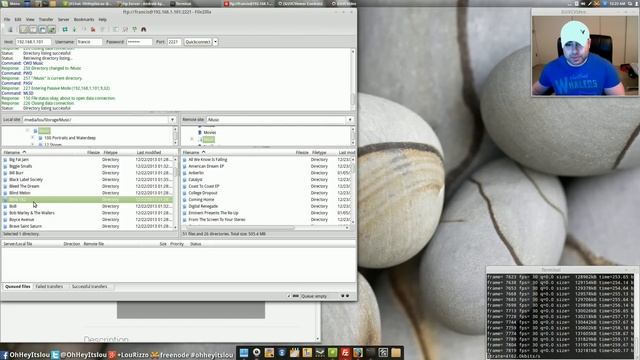Click the local file list vertical scrollbar
Viewport: 640px width, 360px height.
176,193
